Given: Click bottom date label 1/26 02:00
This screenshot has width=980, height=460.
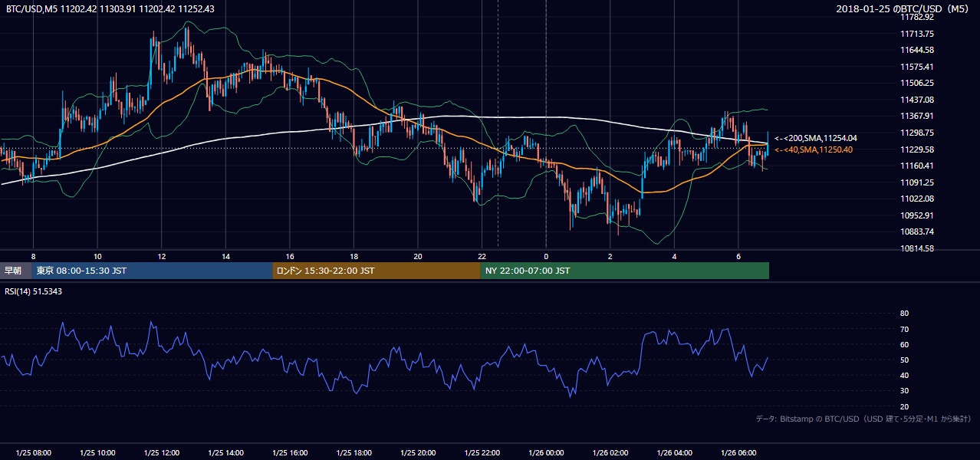Looking at the screenshot, I should [610, 453].
